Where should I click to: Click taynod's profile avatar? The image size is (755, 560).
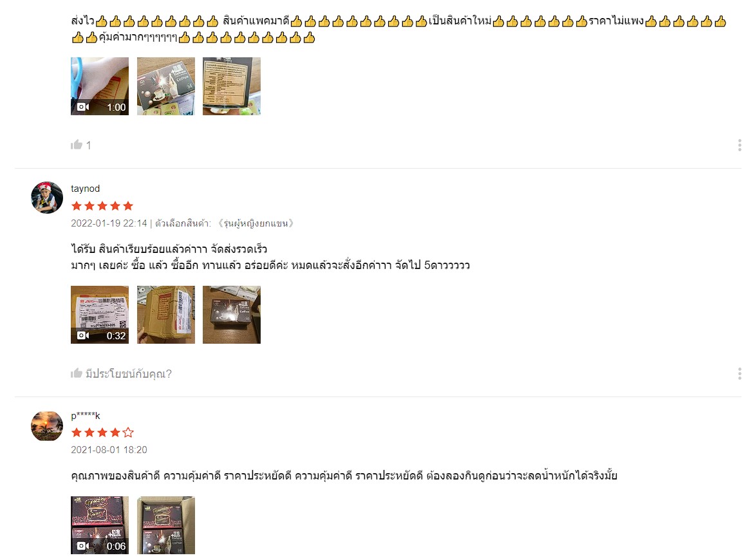(x=47, y=198)
